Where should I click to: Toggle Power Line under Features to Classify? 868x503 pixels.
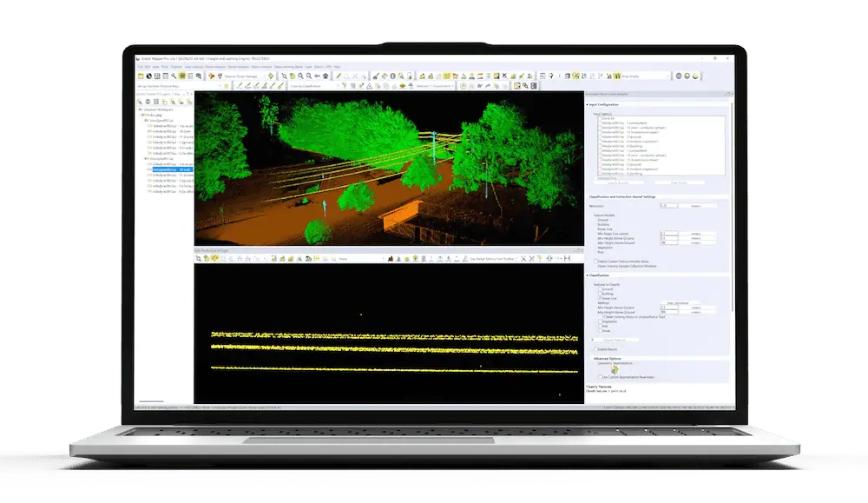point(600,298)
